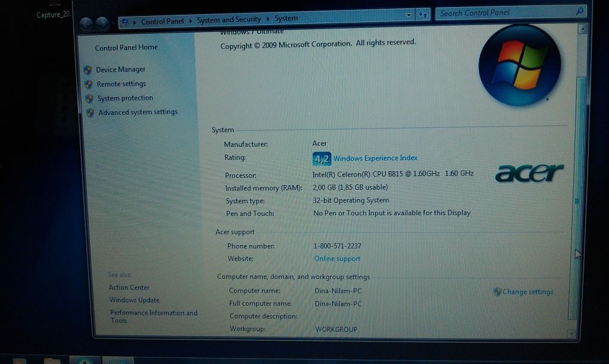The image size is (609, 364).
Task: Click the 2,00 GB (1,85 GB usable) value
Action: [350, 187]
